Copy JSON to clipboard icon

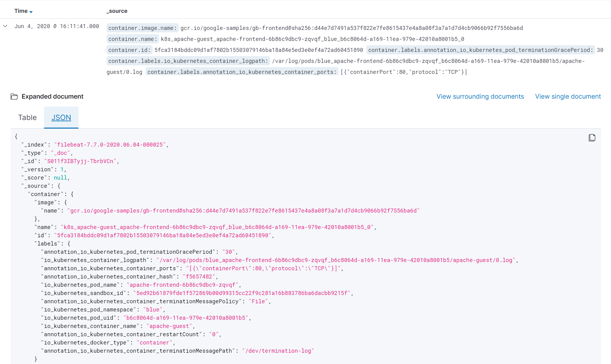pyautogui.click(x=592, y=138)
